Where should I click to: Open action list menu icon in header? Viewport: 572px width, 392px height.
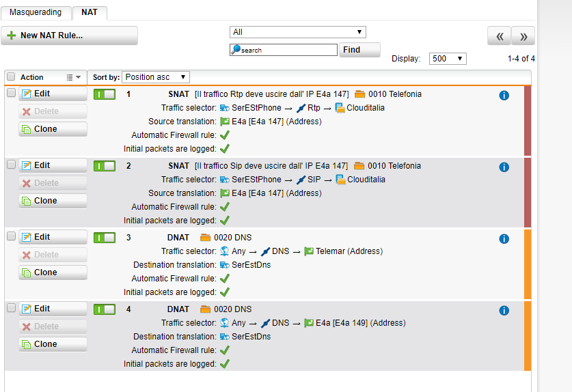[x=73, y=77]
